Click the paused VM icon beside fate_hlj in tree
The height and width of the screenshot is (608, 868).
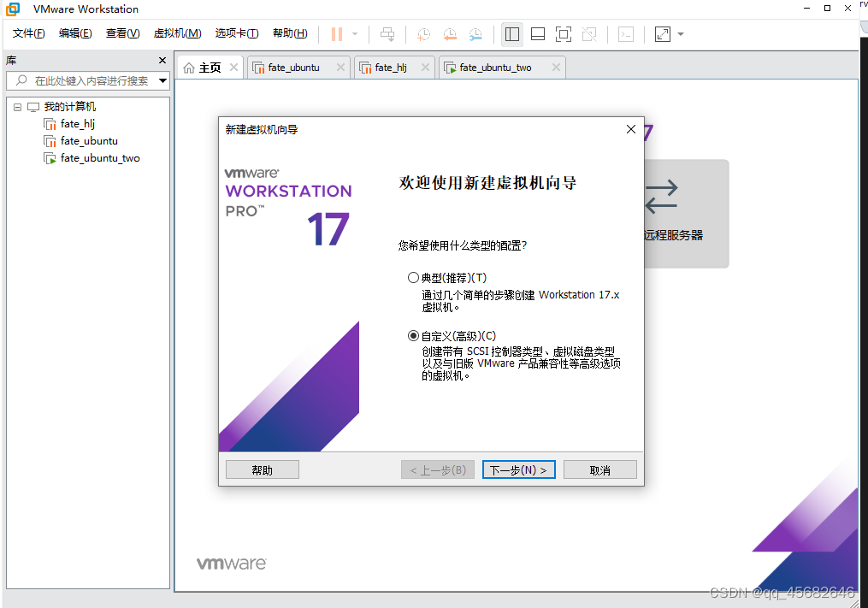(50, 124)
